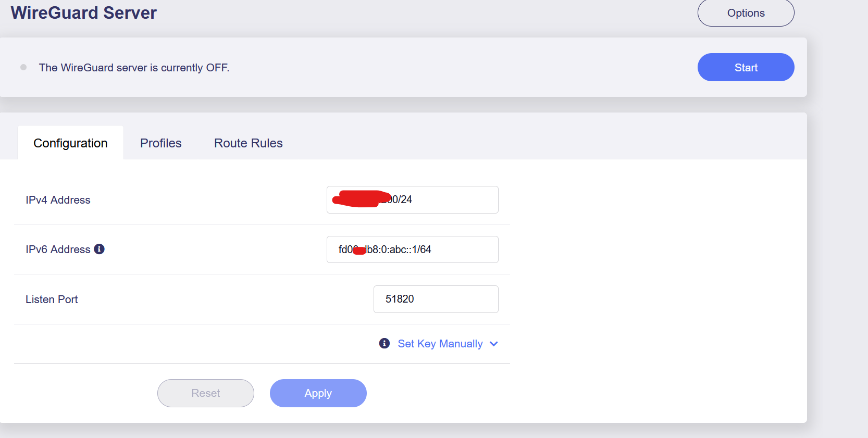Click the 'server is currently OFF' status message
Image resolution: width=868 pixels, height=438 pixels.
134,68
